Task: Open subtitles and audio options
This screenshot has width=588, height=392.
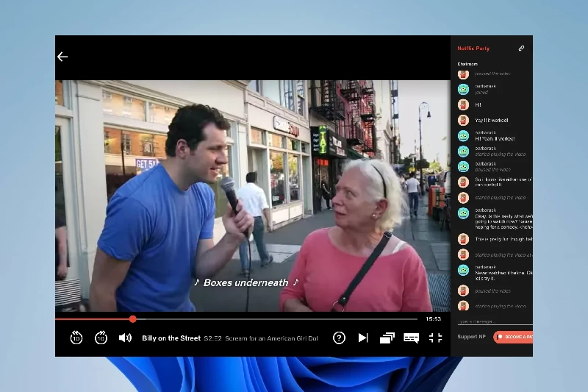Action: (x=412, y=338)
